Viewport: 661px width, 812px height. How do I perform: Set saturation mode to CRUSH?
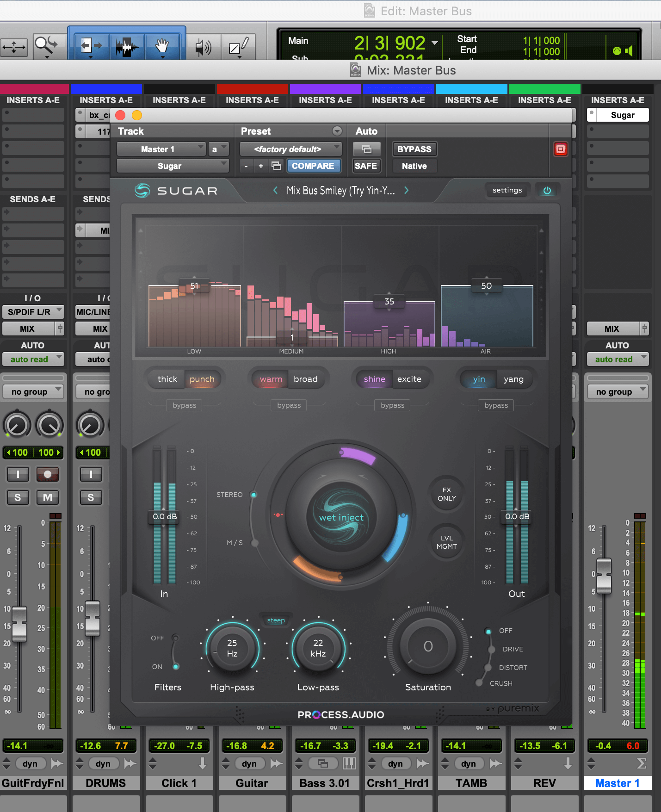click(x=479, y=683)
